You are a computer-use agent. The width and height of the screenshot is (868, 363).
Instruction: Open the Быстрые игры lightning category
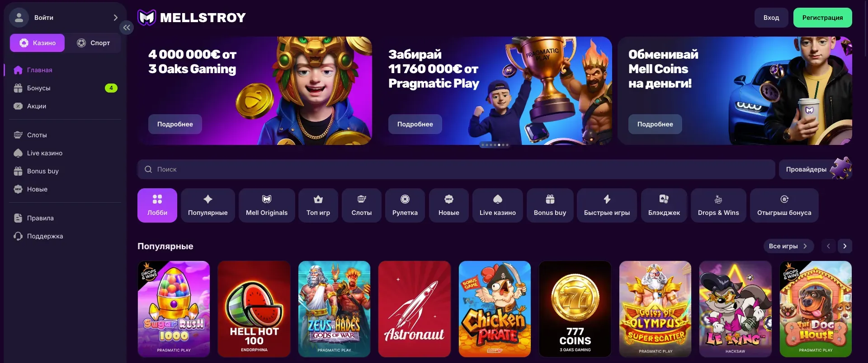(x=607, y=205)
